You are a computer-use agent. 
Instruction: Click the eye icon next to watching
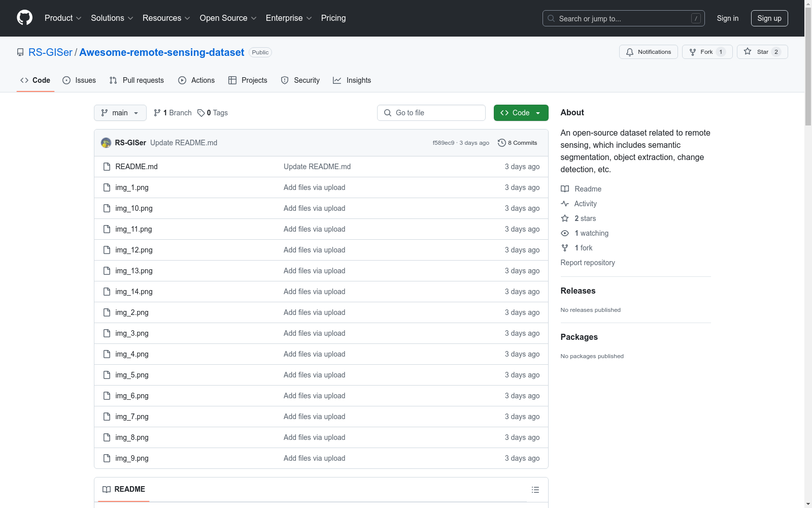[565, 233]
